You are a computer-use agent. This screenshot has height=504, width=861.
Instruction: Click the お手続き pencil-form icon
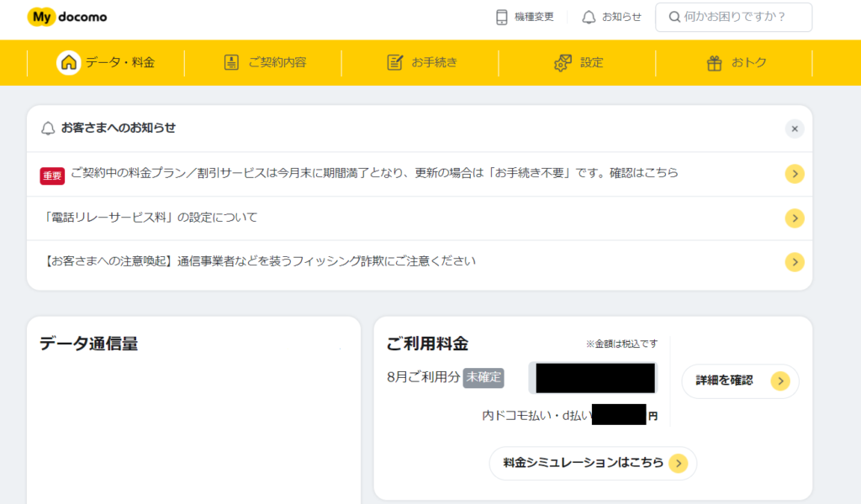coord(395,62)
